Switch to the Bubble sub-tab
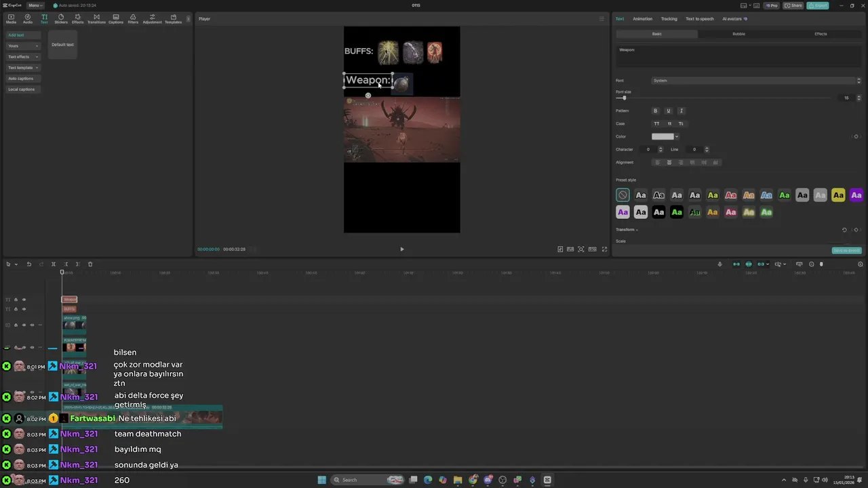The image size is (868, 488). tap(738, 34)
